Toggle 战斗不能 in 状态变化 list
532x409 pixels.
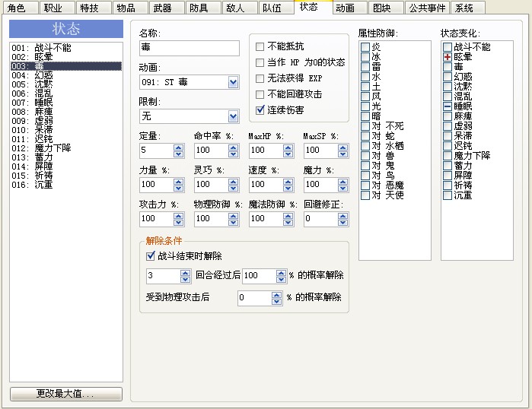(x=448, y=47)
